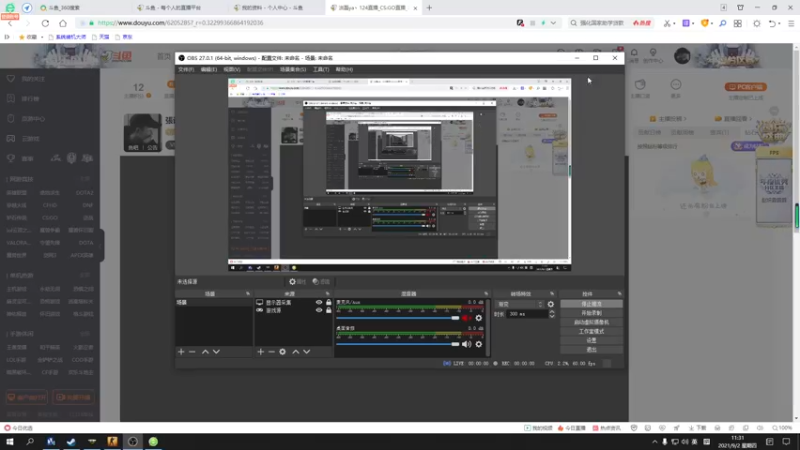Open source Properties button with gear icon

297,282
